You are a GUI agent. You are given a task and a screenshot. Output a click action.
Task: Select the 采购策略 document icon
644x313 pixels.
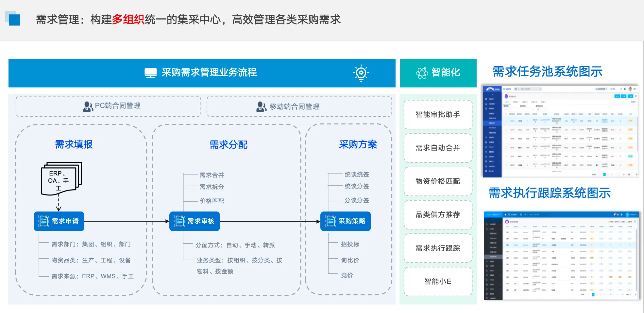coord(330,221)
